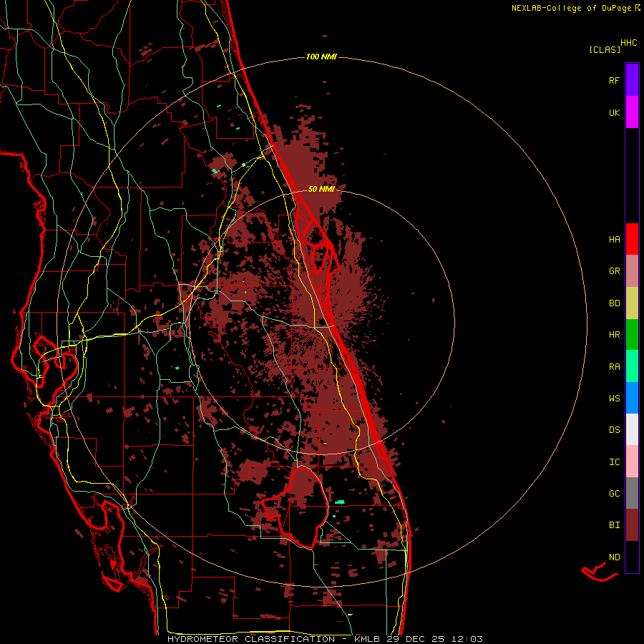Click the HYDROMETEOR CLASSIFICATION title text
Viewport: 644px width, 644px height.
[x=251, y=639]
